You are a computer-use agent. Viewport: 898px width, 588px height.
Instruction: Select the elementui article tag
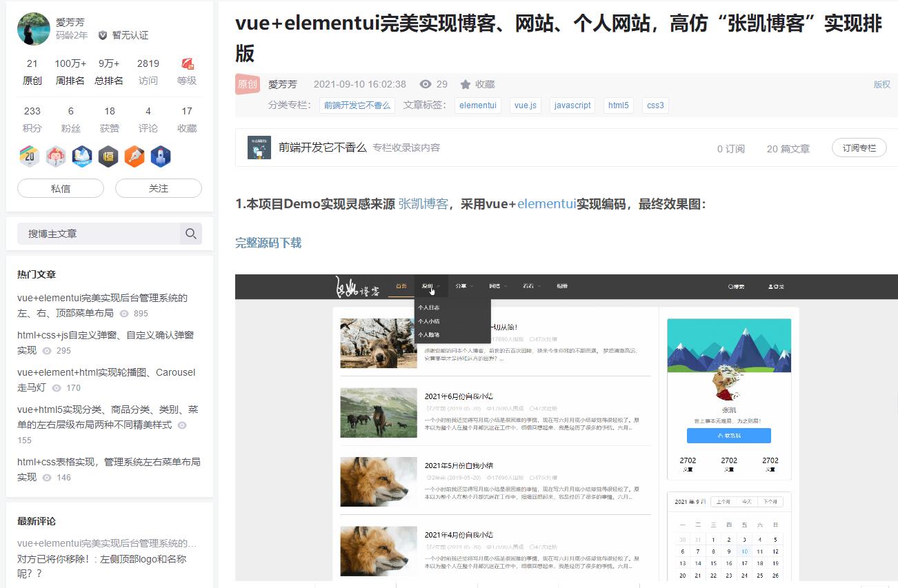click(477, 105)
